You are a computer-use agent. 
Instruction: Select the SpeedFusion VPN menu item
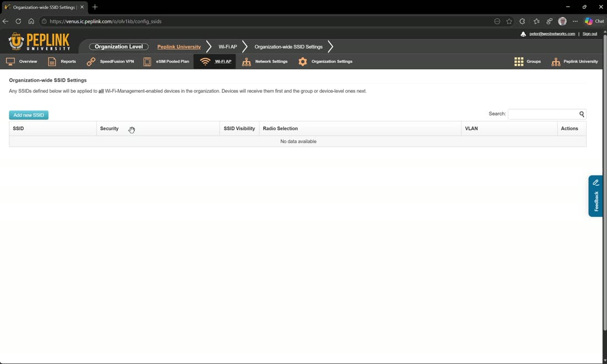click(x=117, y=62)
